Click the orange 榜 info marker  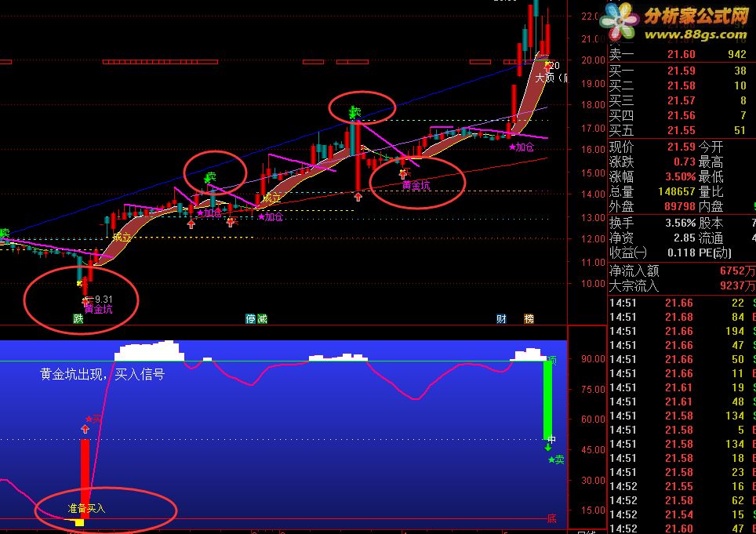coord(529,318)
